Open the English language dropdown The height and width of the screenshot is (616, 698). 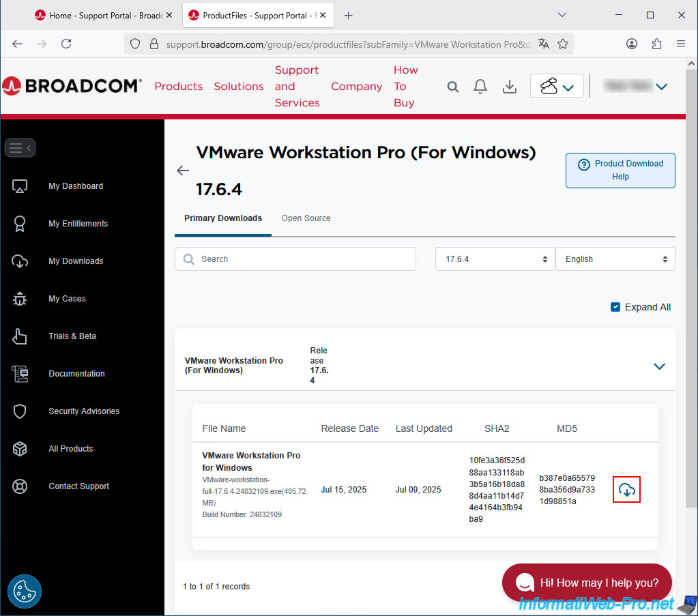tap(615, 259)
